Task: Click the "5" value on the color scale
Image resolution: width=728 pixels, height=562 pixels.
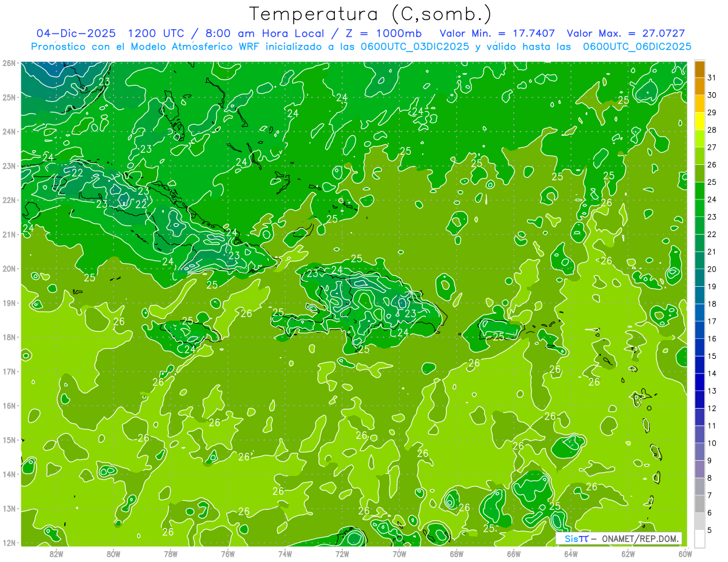Action: (x=709, y=530)
